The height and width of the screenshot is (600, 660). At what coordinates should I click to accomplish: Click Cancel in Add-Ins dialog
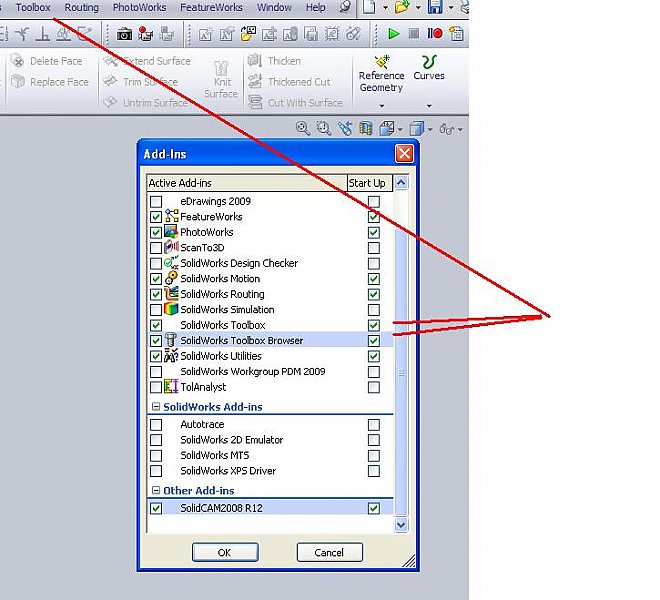pyautogui.click(x=330, y=552)
